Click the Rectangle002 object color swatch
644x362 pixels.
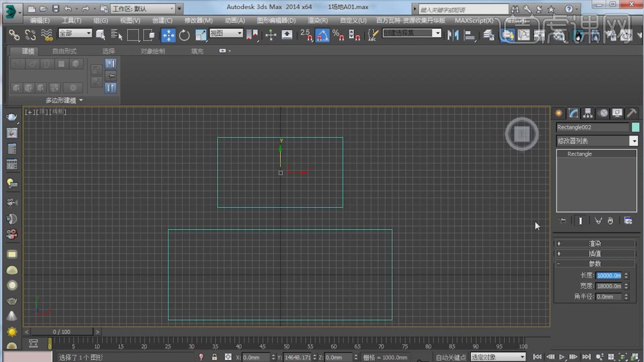636,128
